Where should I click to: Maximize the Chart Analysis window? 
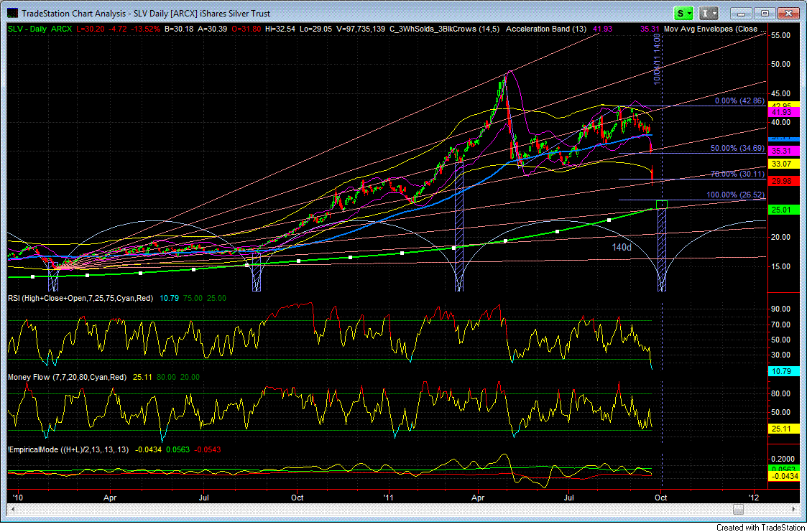(x=765, y=14)
